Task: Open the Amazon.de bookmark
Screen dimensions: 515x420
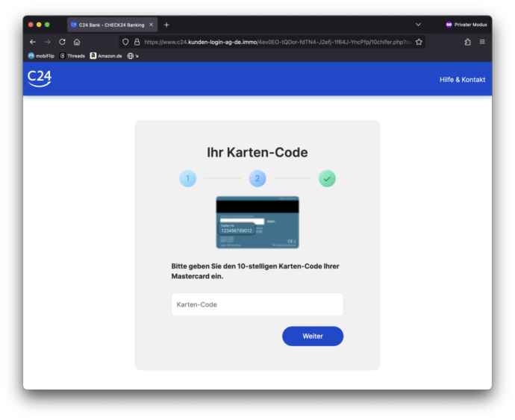Action: 106,56
